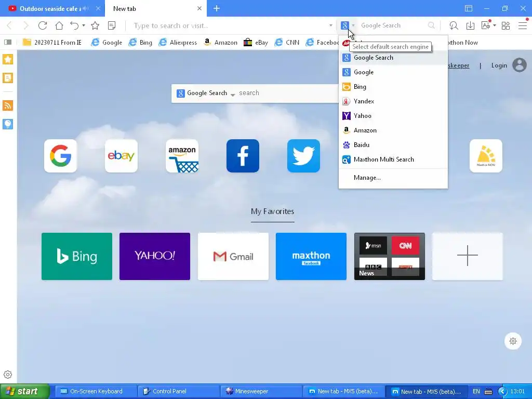This screenshot has height=399, width=532.
Task: Expand page Google Search engine dropdown
Action: [233, 95]
